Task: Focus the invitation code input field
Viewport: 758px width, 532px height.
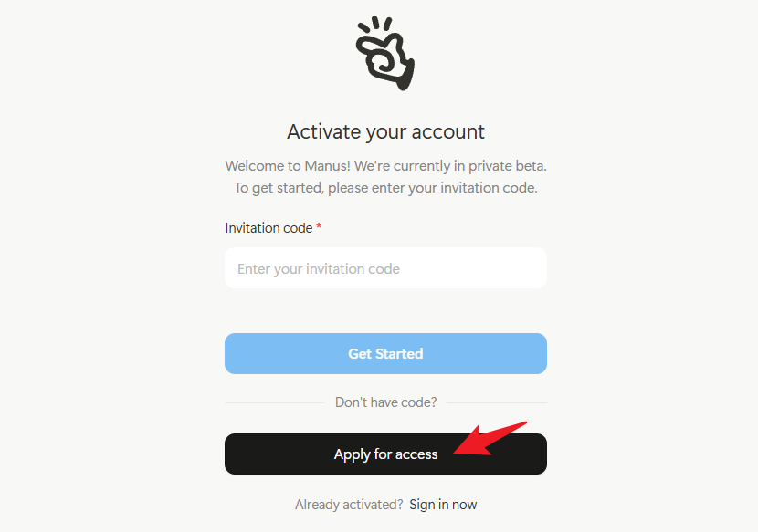Action: (385, 268)
